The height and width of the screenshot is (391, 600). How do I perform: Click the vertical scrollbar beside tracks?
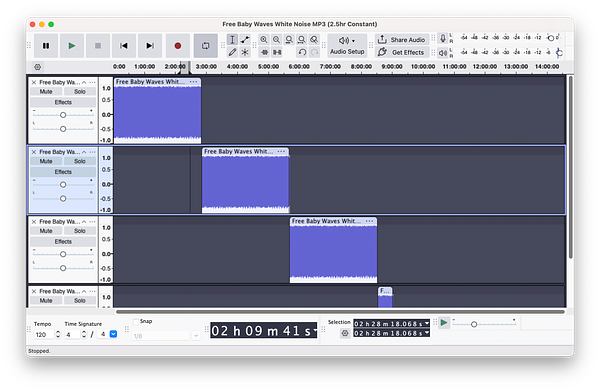tap(571, 167)
